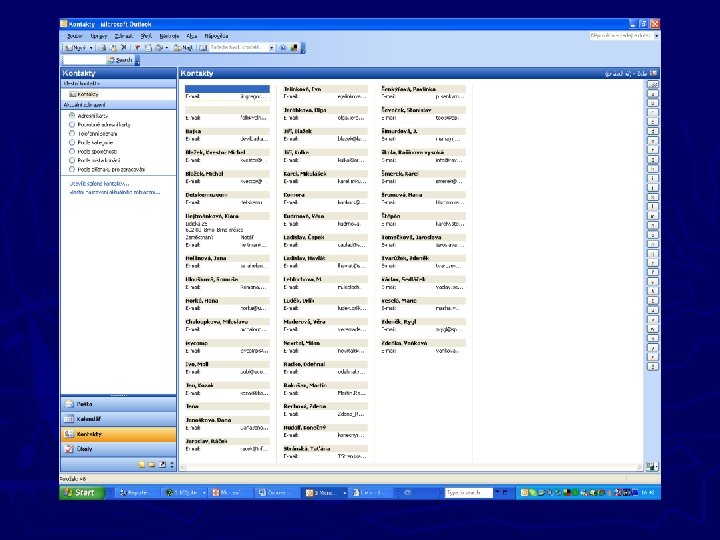This screenshot has width=720, height=540.
Task: Open the Soubor menu
Action: tap(74, 36)
